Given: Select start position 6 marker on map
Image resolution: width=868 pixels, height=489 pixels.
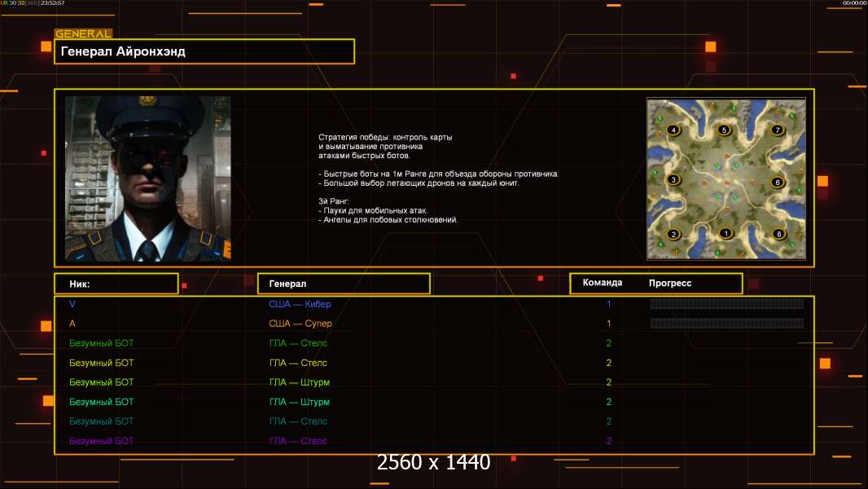Looking at the screenshot, I should 778,183.
